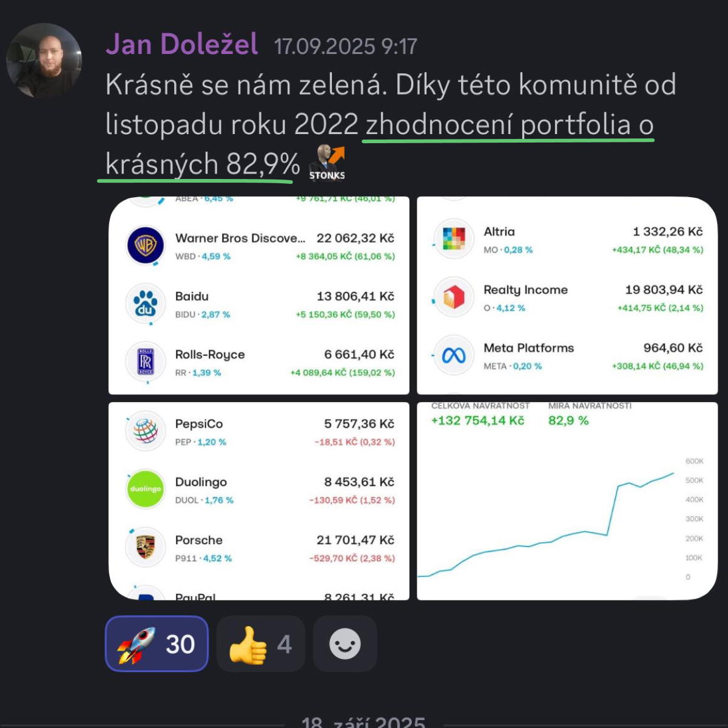The width and height of the screenshot is (728, 728).
Task: Toggle the rocket reaction with 30 votes
Action: [157, 644]
